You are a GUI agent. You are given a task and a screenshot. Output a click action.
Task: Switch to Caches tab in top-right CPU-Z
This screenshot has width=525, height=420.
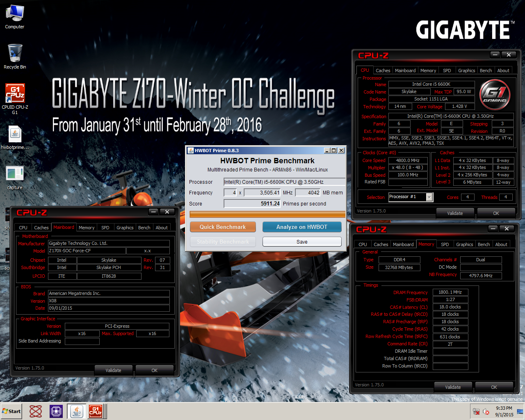(383, 71)
